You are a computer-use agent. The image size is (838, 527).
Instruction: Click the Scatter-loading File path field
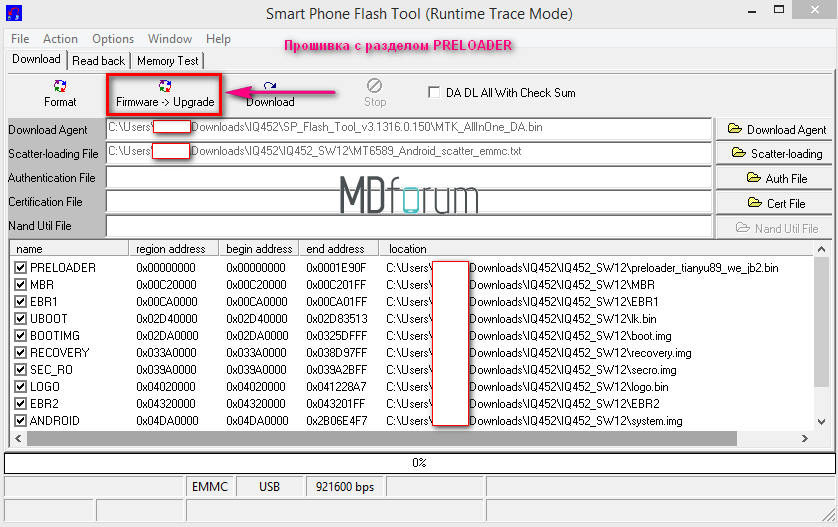409,153
